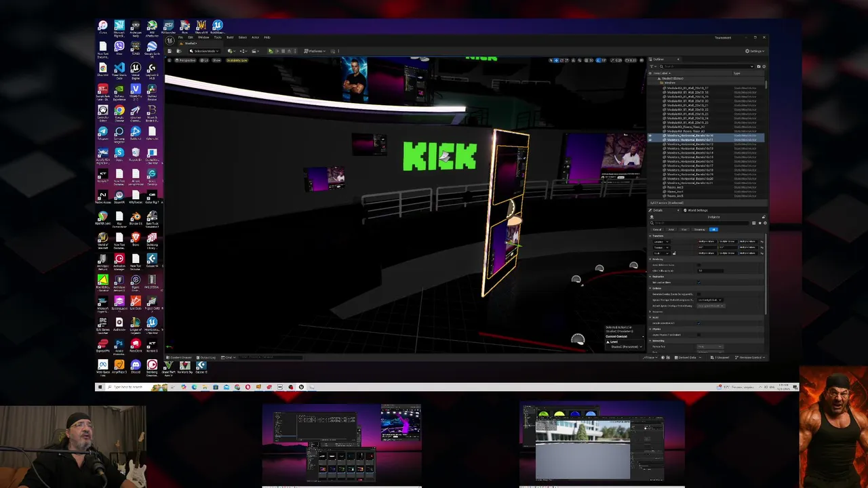
Task: Toggle the Net Load on Client checkbox
Action: click(x=698, y=283)
